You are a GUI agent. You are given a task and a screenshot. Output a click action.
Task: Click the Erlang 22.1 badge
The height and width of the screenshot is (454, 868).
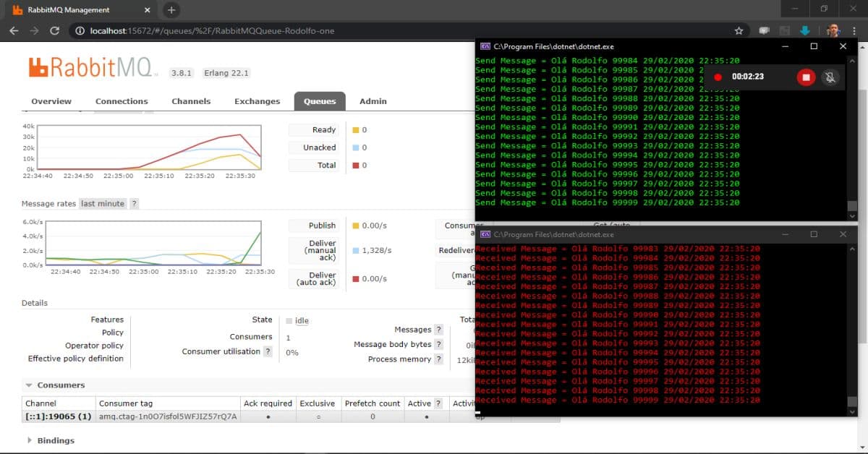pyautogui.click(x=226, y=73)
